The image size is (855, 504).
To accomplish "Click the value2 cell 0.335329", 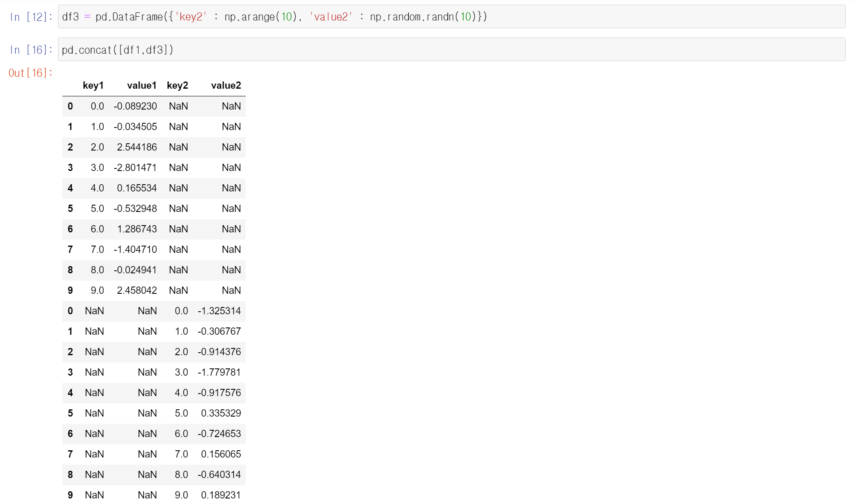I will tap(221, 413).
